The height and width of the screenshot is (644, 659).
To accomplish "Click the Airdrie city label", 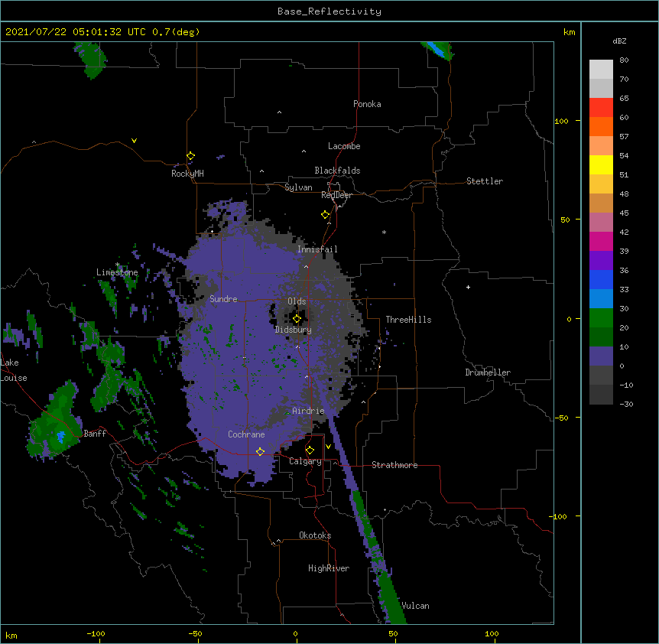I will coord(308,411).
